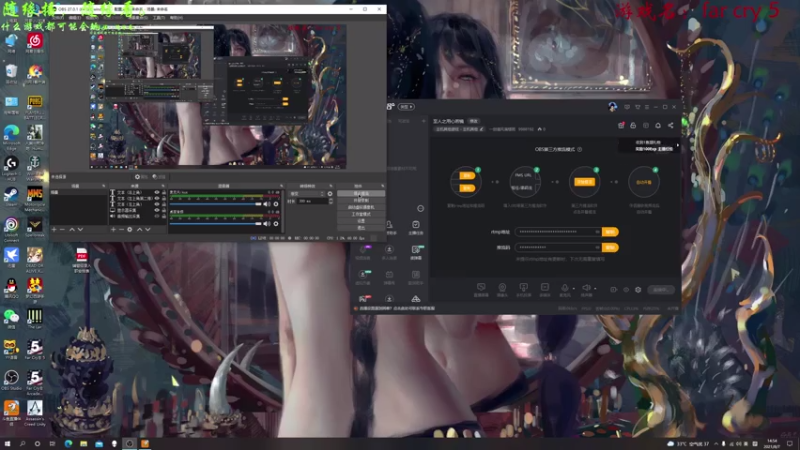The width and height of the screenshot is (800, 450).
Task: Click the share icon in the streaming app header
Action: tap(670, 126)
